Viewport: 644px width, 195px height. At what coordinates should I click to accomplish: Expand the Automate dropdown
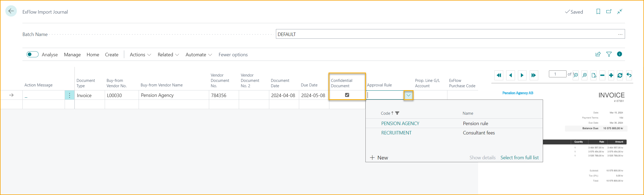tap(198, 55)
